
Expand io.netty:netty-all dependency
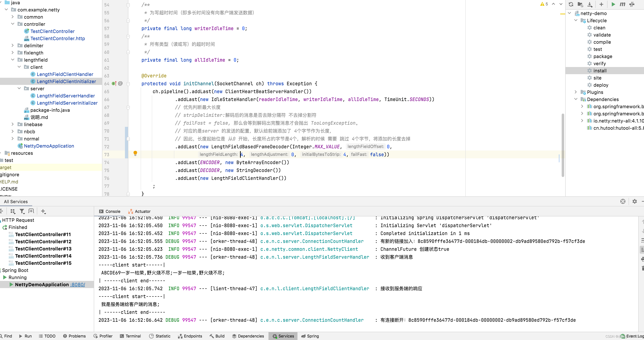582,121
